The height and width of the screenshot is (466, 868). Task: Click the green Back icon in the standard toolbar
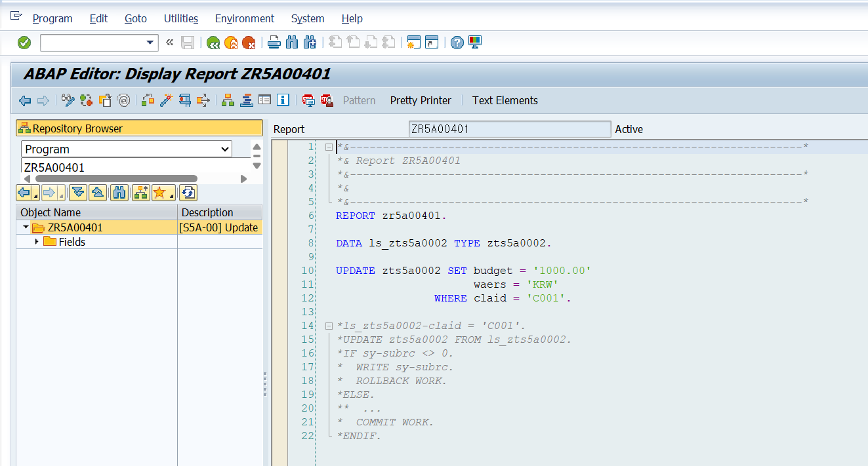tap(213, 43)
